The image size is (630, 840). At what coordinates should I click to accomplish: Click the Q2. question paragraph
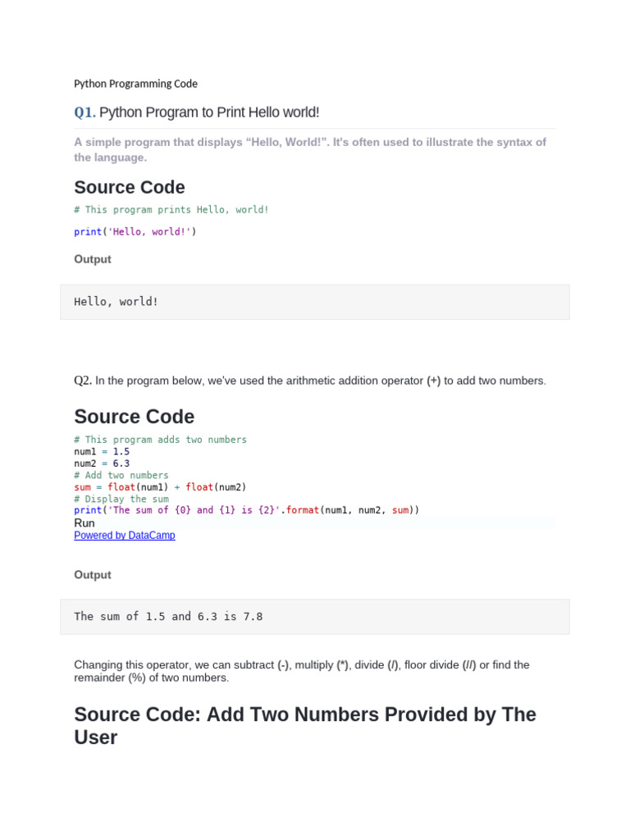pyautogui.click(x=310, y=381)
